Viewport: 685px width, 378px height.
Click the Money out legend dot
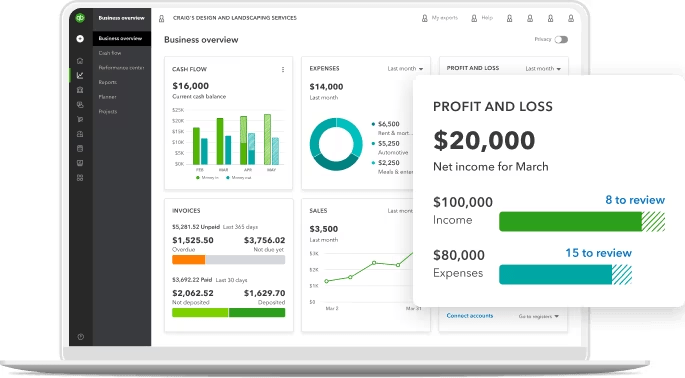228,178
